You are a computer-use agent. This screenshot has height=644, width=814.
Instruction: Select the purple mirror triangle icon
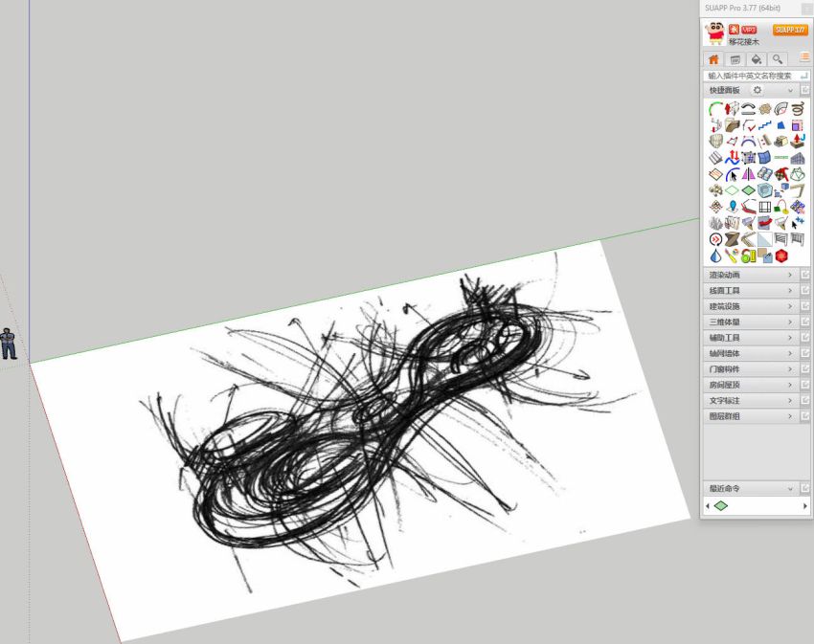[748, 174]
